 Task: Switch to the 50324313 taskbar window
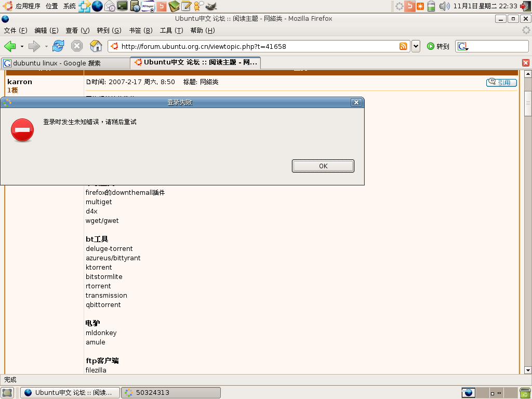point(170,393)
